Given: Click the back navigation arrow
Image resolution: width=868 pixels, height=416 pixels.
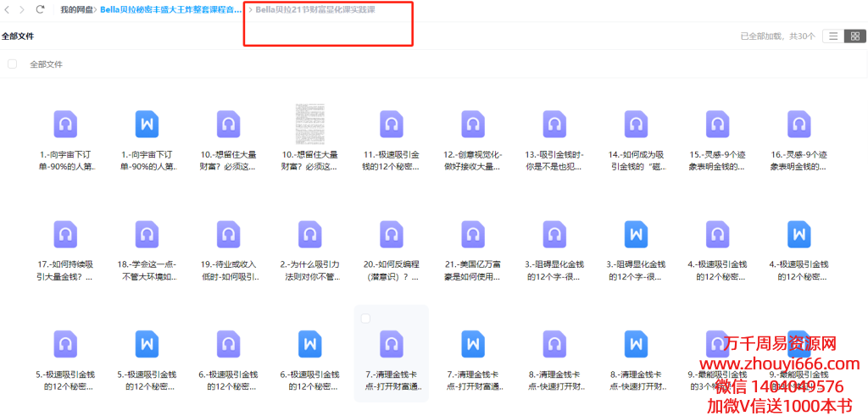Looking at the screenshot, I should point(8,9).
